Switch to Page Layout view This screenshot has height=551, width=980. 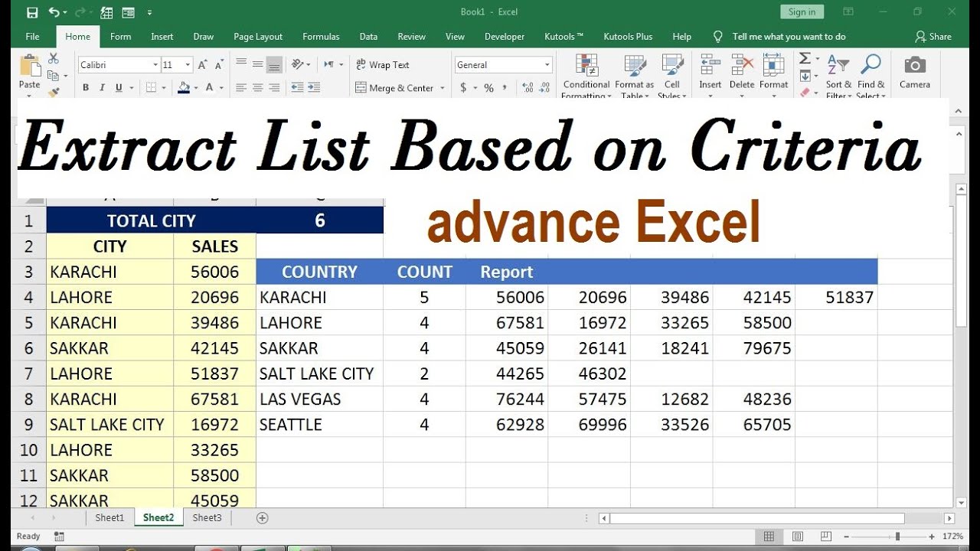[797, 536]
